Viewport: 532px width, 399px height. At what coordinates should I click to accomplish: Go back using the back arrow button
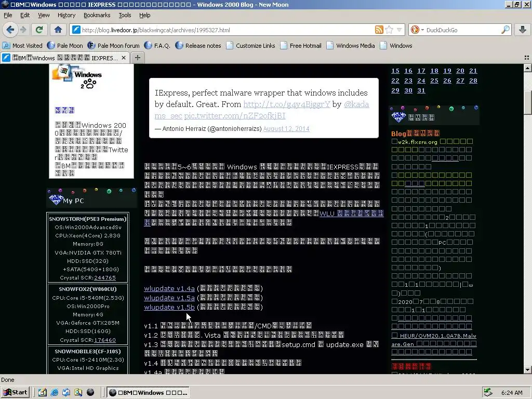pyautogui.click(x=10, y=30)
